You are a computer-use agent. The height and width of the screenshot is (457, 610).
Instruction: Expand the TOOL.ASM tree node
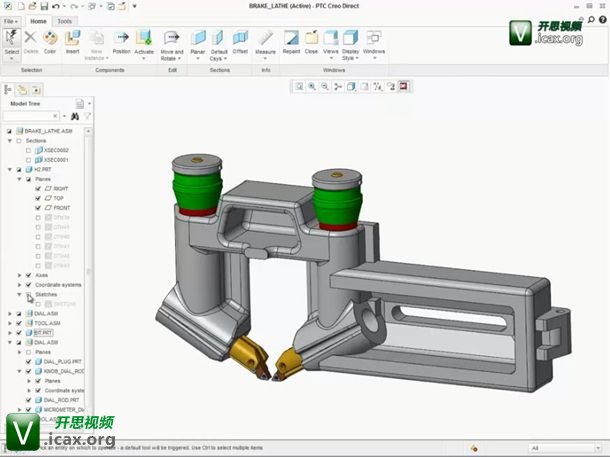10,323
